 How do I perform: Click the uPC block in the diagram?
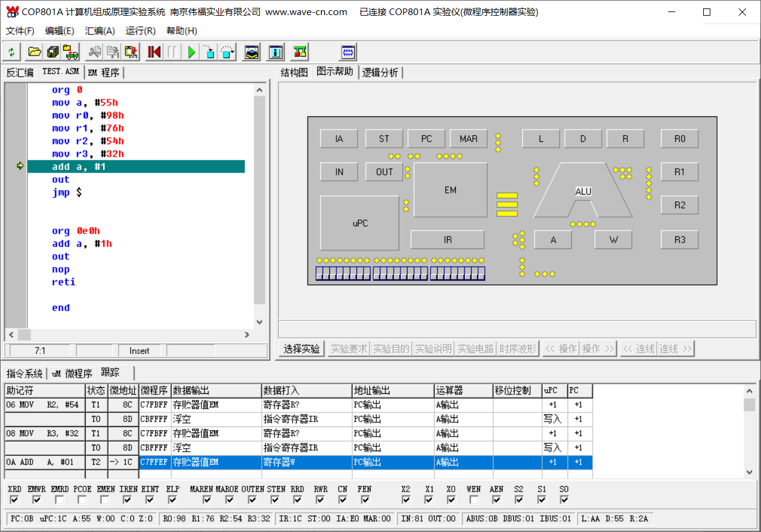point(360,223)
